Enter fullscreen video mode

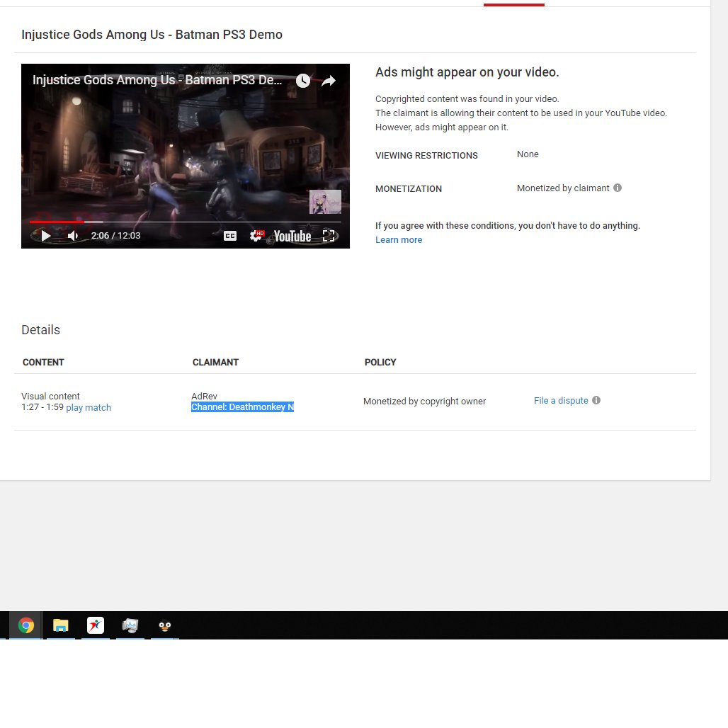(x=329, y=236)
